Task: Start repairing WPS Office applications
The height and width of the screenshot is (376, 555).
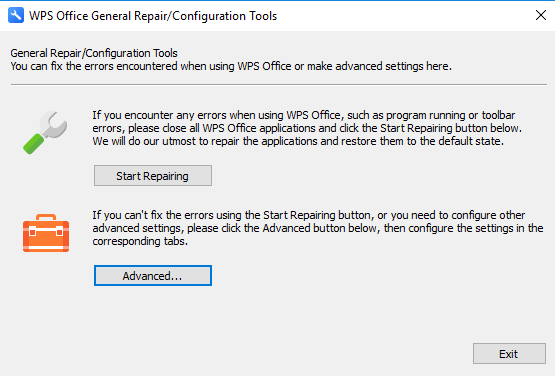Action: tap(153, 176)
